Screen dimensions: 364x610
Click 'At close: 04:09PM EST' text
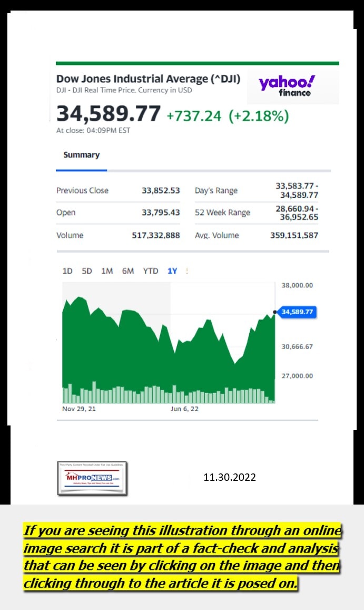pyautogui.click(x=93, y=130)
